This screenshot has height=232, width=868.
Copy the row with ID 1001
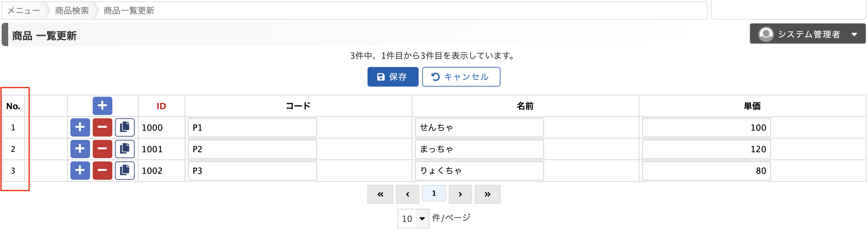(125, 149)
